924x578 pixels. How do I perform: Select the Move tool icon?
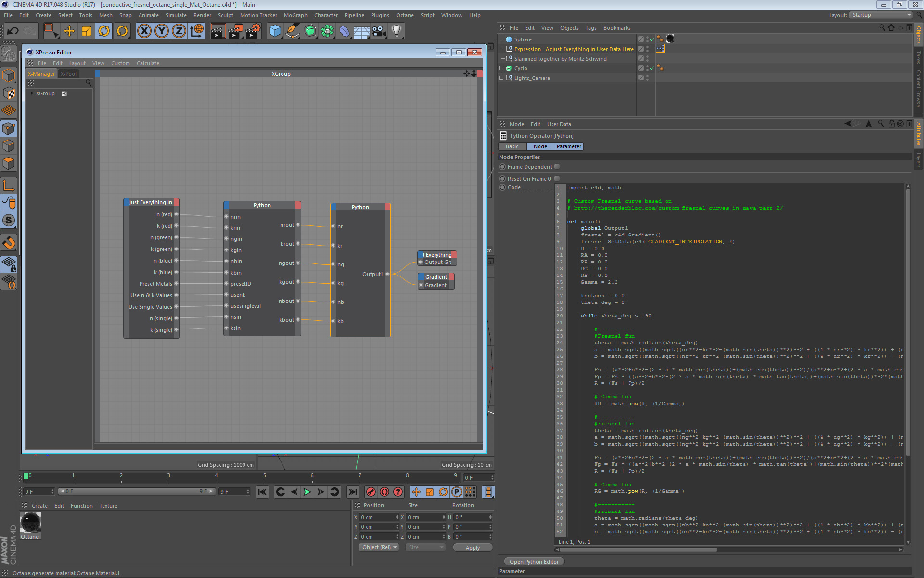69,31
